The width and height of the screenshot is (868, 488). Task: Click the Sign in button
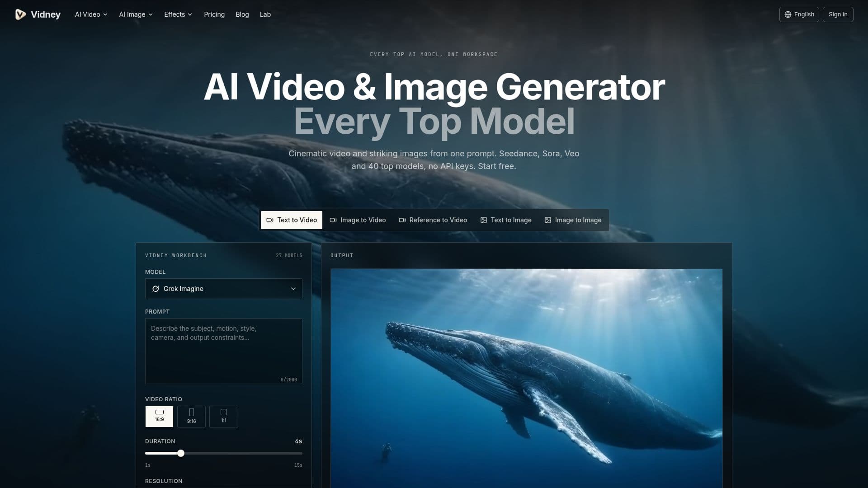point(838,14)
